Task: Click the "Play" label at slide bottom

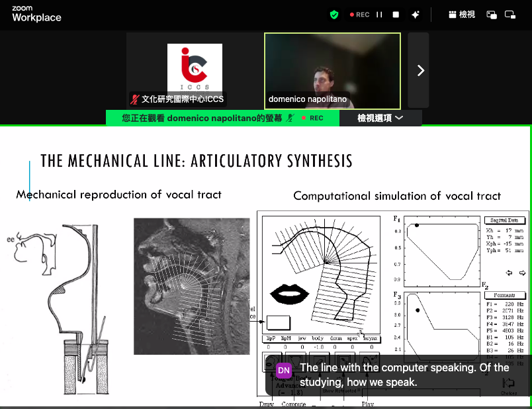Action: [368, 404]
